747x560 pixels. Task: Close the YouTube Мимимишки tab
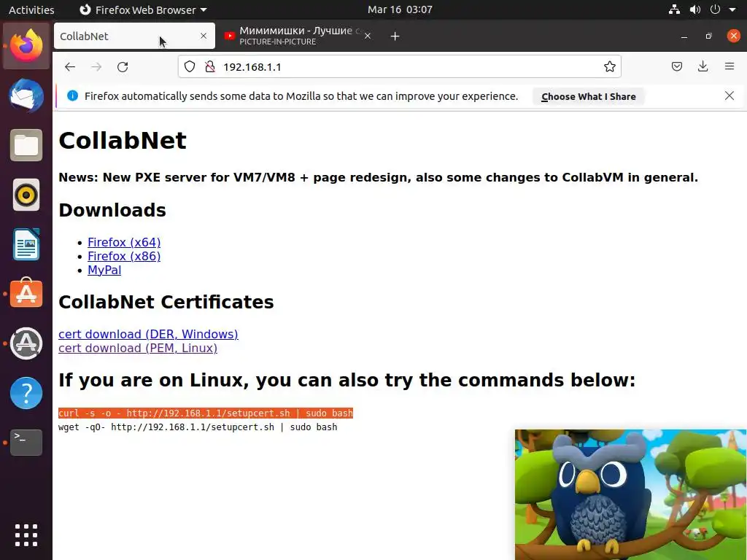pos(368,36)
